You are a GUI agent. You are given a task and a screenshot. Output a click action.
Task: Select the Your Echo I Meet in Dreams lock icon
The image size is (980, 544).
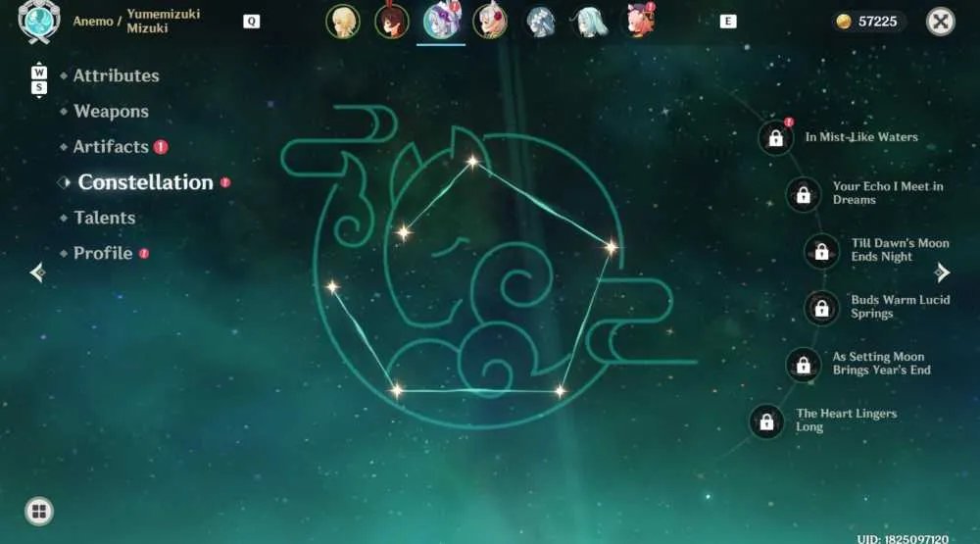804,194
